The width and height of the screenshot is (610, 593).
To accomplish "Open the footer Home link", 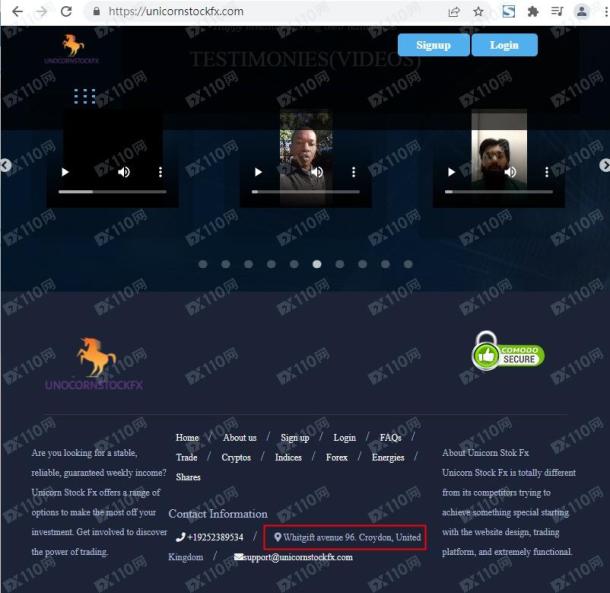I will 187,438.
